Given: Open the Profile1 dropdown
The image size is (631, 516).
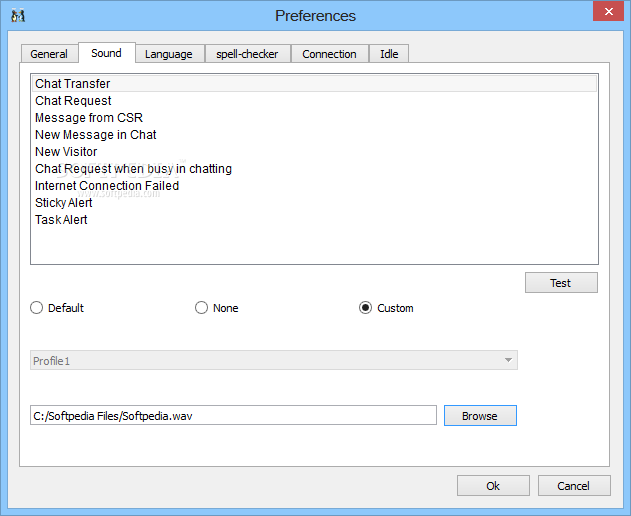Looking at the screenshot, I should tap(274, 360).
